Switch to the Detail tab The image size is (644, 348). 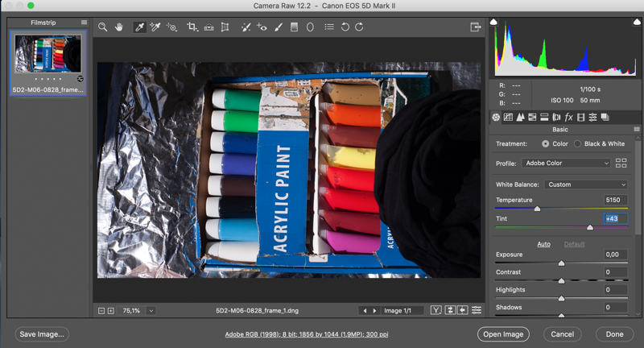point(520,118)
